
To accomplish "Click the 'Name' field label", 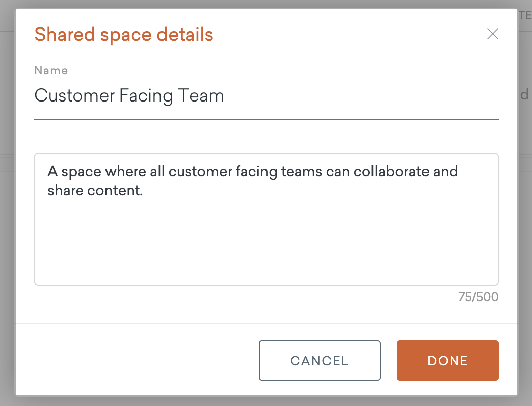I will click(51, 70).
